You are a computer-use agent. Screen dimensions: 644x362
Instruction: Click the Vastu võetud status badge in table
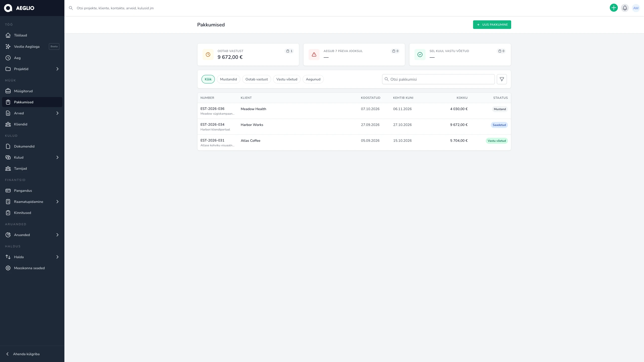(497, 141)
